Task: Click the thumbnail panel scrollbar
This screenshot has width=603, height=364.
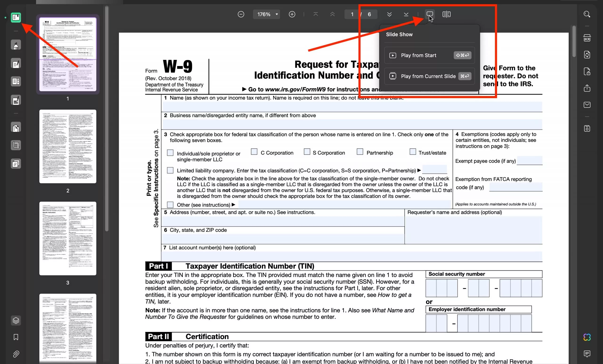Action: (x=107, y=119)
